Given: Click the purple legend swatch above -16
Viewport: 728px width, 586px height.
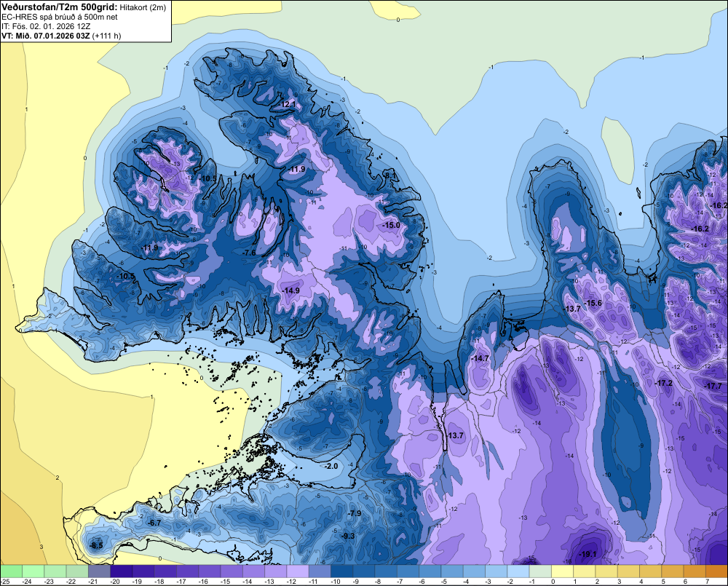Looking at the screenshot, I should [210, 571].
